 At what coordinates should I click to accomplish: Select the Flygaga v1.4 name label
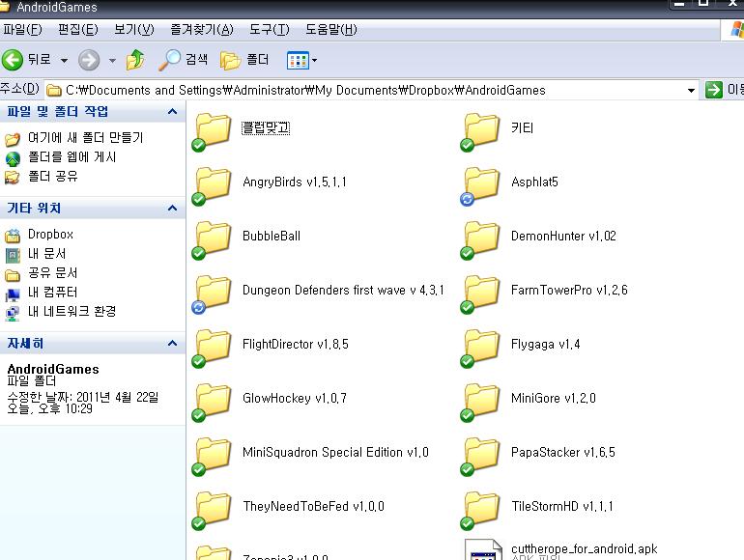pyautogui.click(x=545, y=345)
